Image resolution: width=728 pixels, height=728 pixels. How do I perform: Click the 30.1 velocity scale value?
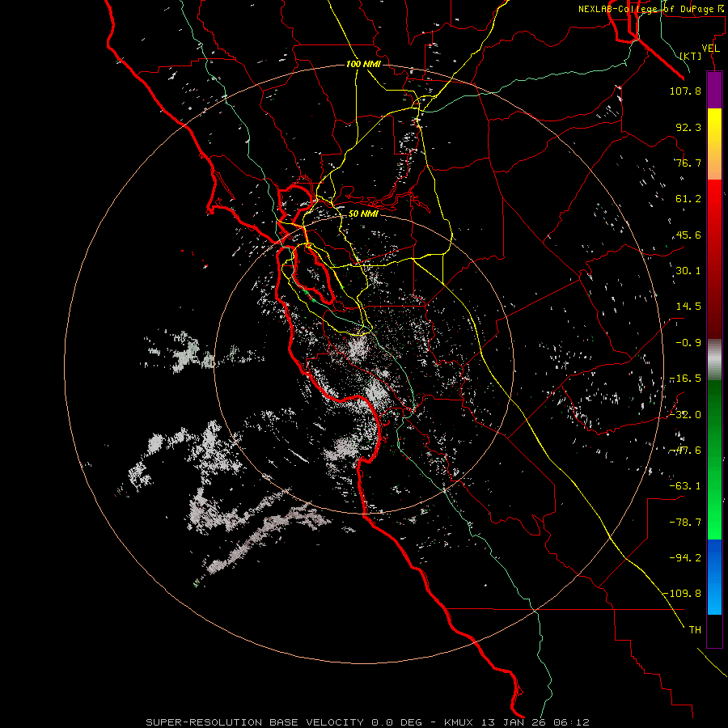[x=688, y=271]
